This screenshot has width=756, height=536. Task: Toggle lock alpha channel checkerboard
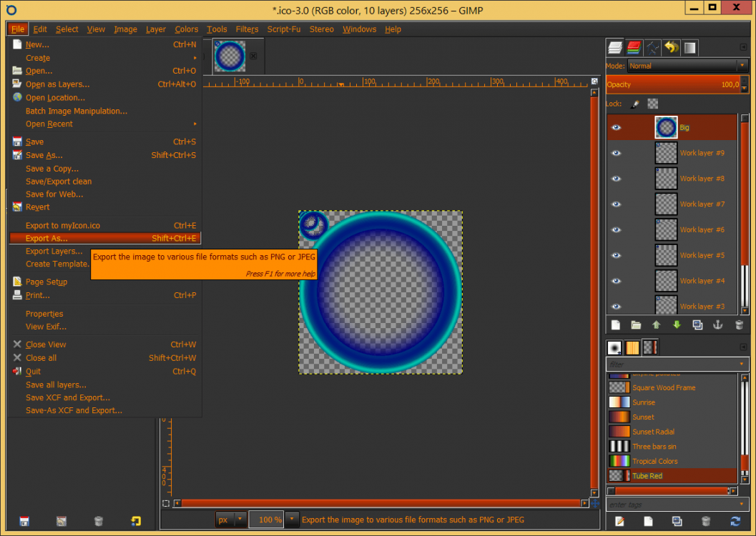(653, 104)
